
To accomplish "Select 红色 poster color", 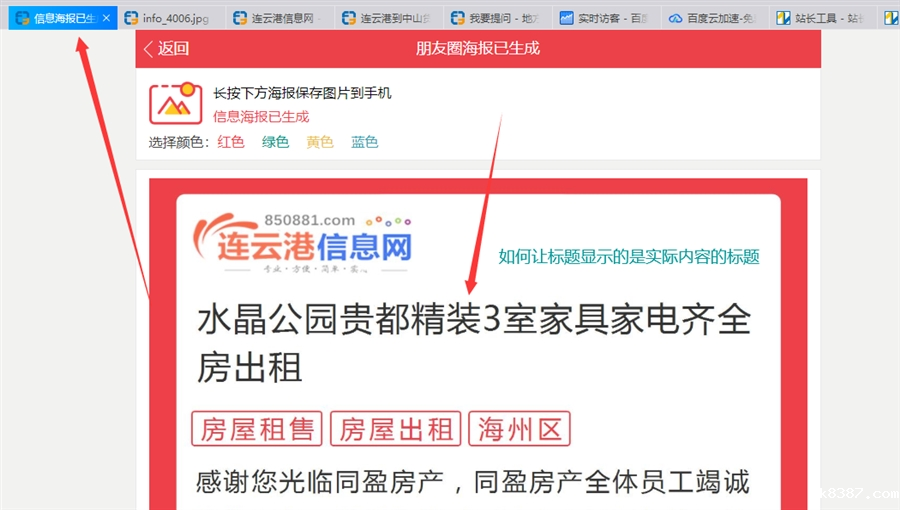I will [231, 142].
